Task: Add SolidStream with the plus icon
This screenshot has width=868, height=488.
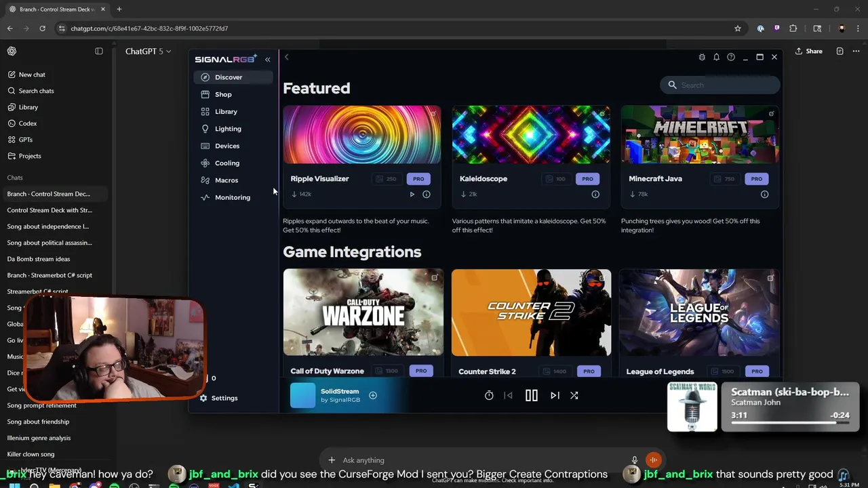Action: click(372, 395)
